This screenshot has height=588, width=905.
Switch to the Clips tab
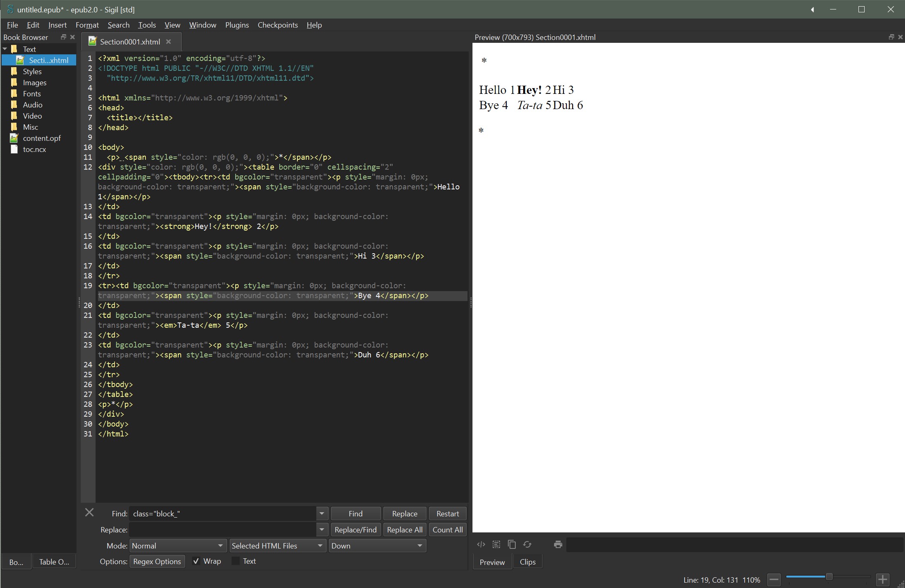(527, 562)
